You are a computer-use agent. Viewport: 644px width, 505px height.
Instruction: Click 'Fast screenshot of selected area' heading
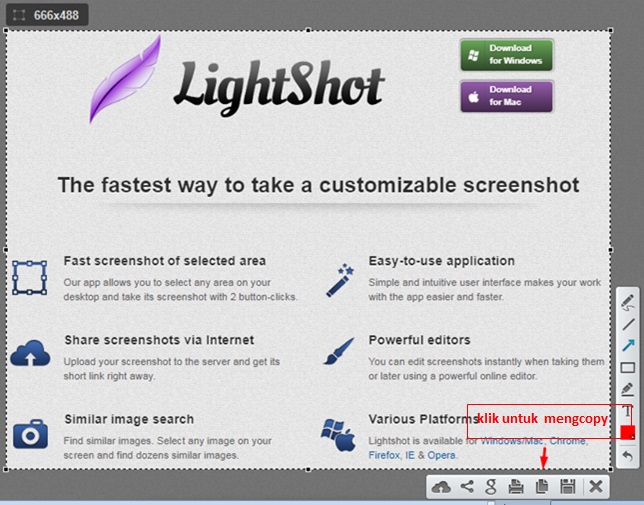tap(165, 261)
